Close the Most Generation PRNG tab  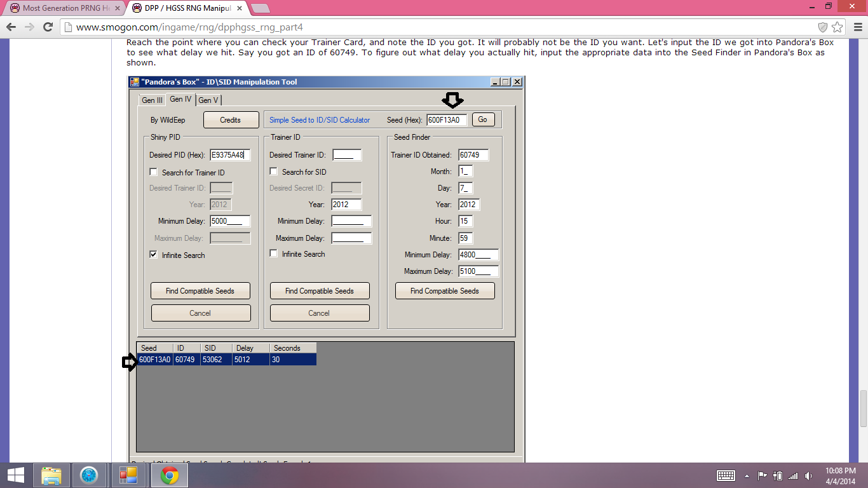117,8
